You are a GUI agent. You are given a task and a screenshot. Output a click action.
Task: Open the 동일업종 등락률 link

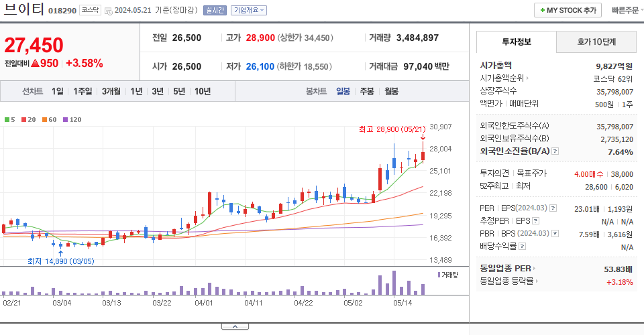coord(506,281)
